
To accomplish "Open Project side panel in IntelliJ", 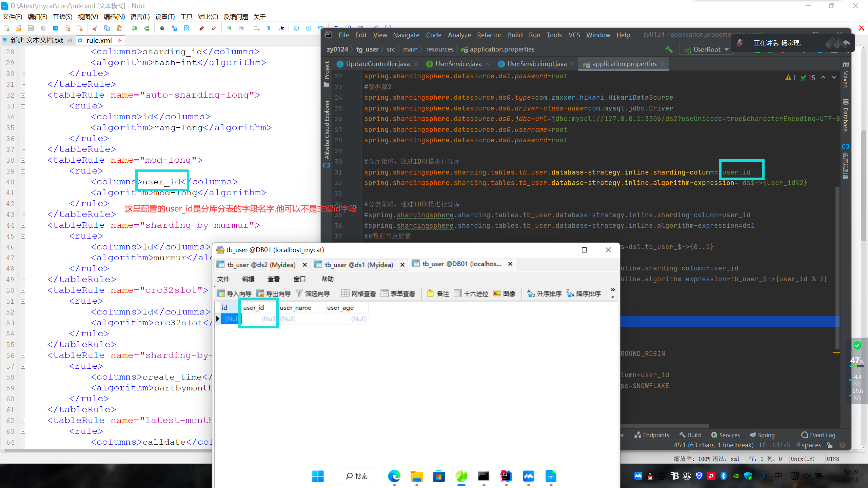I will pos(327,74).
